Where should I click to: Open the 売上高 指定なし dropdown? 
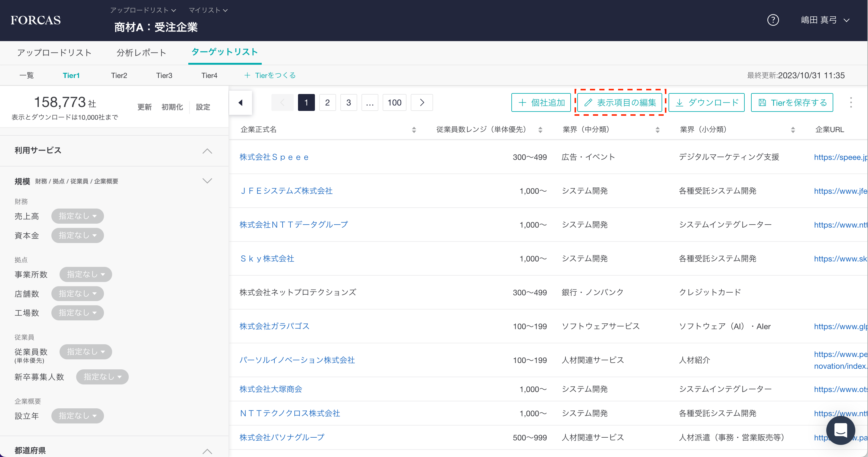coord(77,216)
